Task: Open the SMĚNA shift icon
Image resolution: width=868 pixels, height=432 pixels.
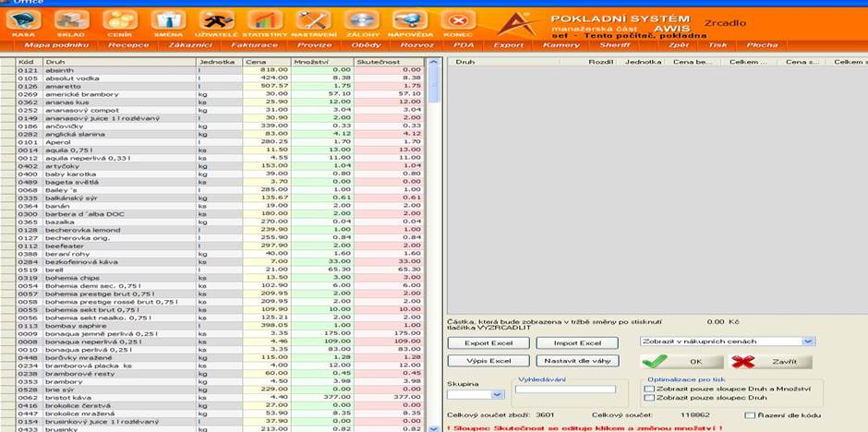Action: click(168, 20)
